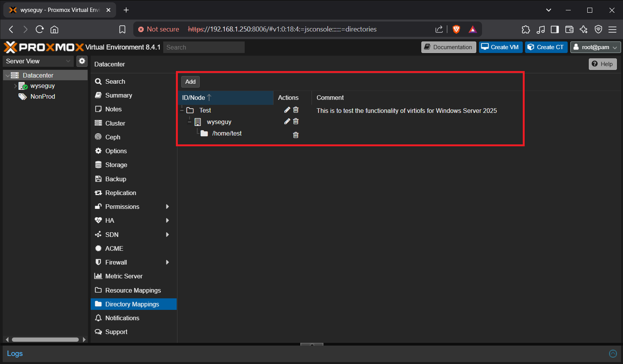Remove /home/test path with trash icon
Screen dimensions: 623x364
point(296,135)
